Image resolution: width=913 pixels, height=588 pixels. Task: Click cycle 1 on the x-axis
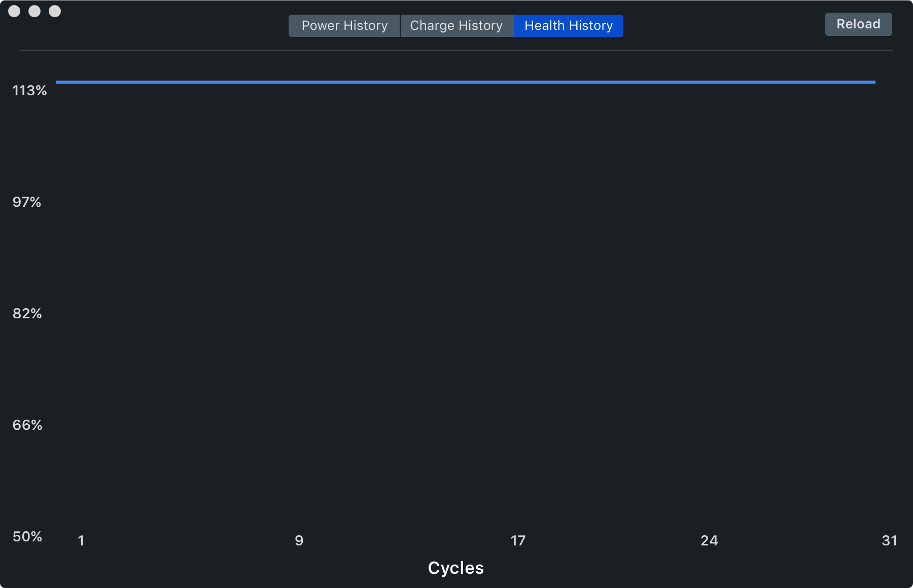tap(81, 541)
